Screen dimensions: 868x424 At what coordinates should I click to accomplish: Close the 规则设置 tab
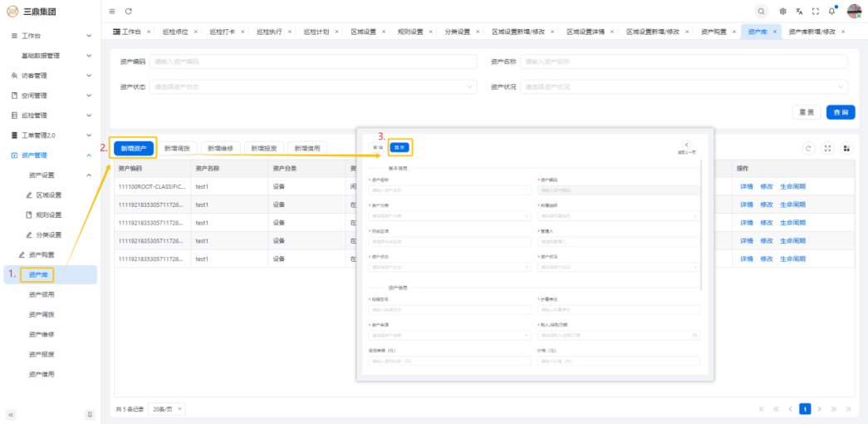pos(429,32)
